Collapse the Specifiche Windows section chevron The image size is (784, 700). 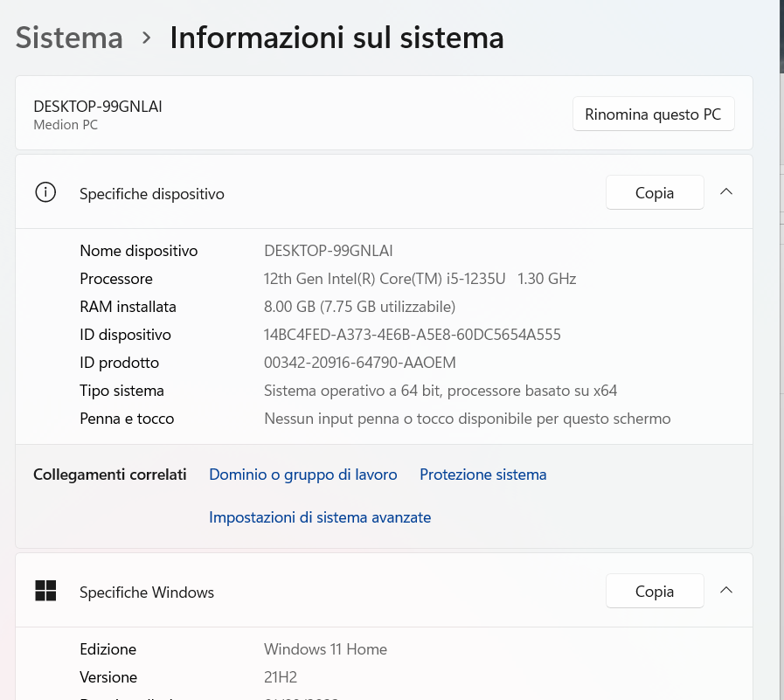click(726, 591)
